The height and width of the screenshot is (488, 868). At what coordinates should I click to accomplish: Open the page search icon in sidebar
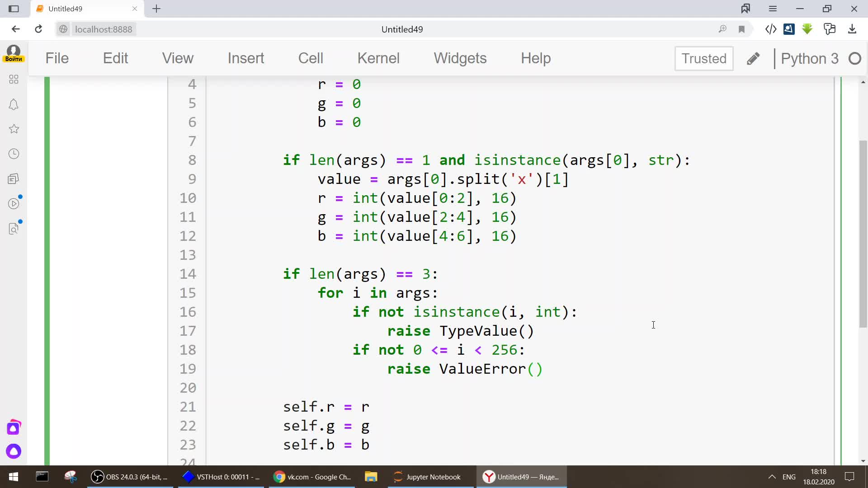(x=14, y=229)
